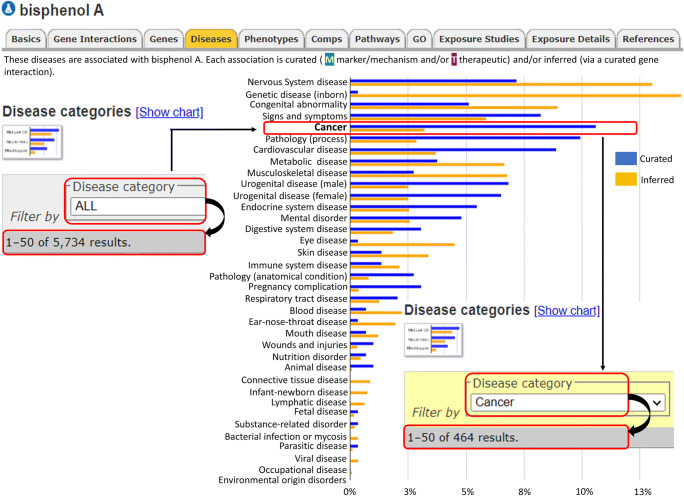
Task: Click the Mouth disease label
Action: click(316, 333)
